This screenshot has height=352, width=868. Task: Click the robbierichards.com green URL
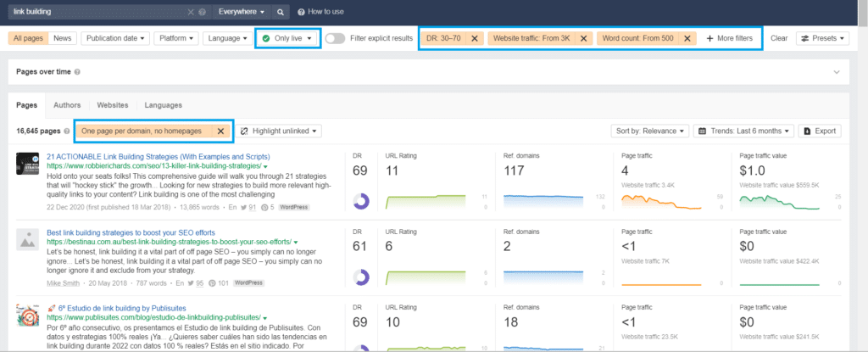(x=154, y=165)
